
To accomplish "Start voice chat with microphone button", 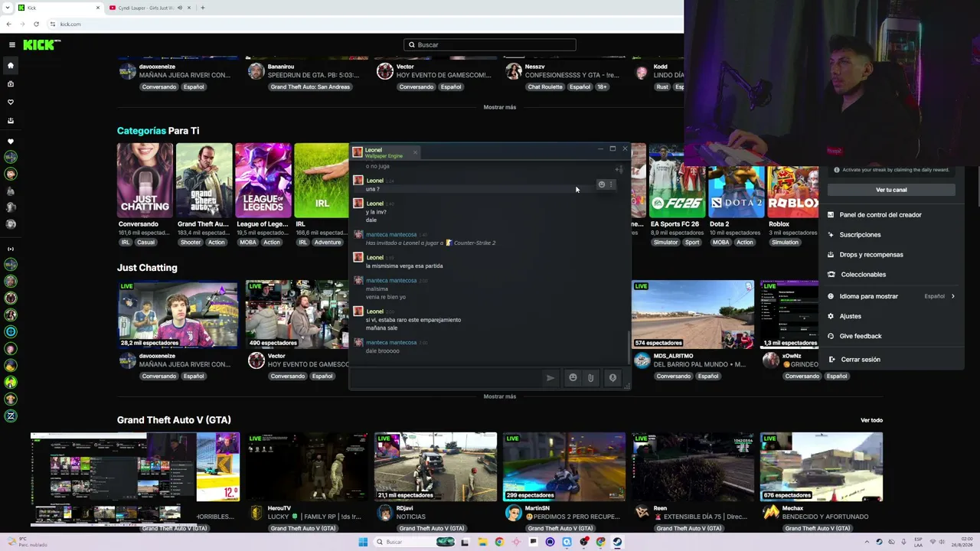I will pyautogui.click(x=612, y=377).
